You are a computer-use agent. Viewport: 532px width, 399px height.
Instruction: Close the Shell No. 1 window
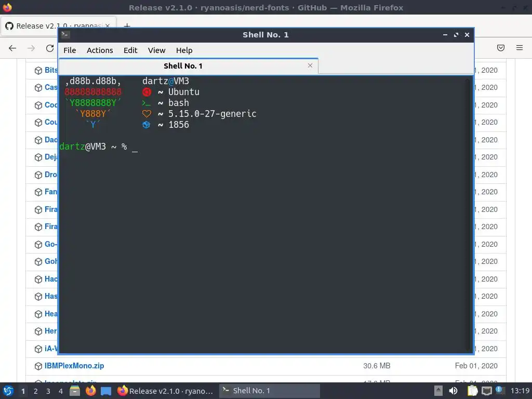tap(467, 35)
